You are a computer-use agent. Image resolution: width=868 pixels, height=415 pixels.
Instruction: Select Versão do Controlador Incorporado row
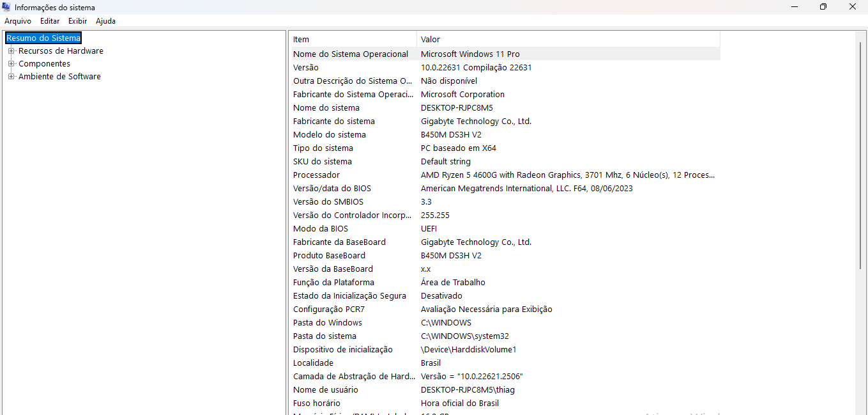(x=505, y=215)
